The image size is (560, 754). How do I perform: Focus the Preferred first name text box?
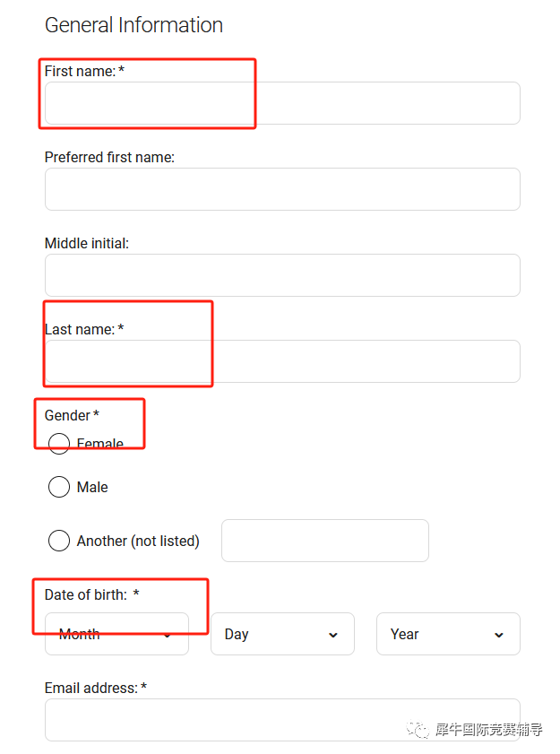[x=282, y=189]
